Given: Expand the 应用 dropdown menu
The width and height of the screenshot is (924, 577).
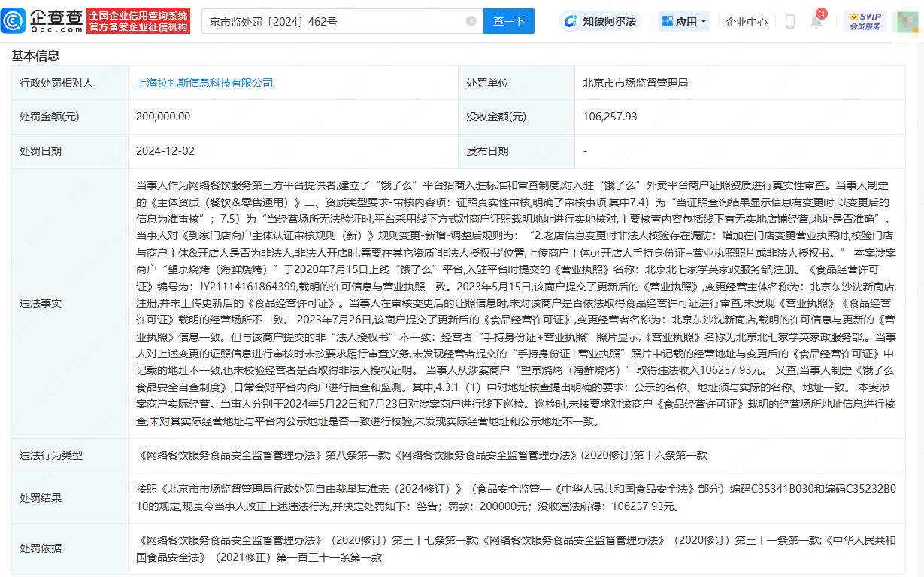Looking at the screenshot, I should point(684,21).
